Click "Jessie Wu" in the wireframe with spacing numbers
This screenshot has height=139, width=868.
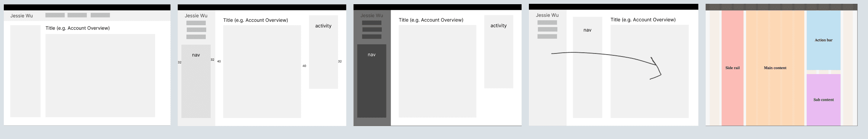196,16
